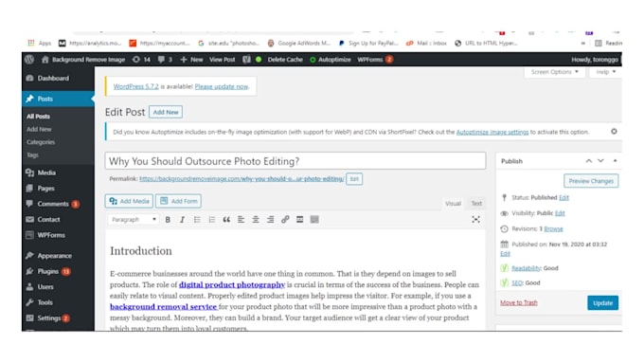This screenshot has height=363, width=644.
Task: Open Background Remove Image site home
Action: pos(83,59)
